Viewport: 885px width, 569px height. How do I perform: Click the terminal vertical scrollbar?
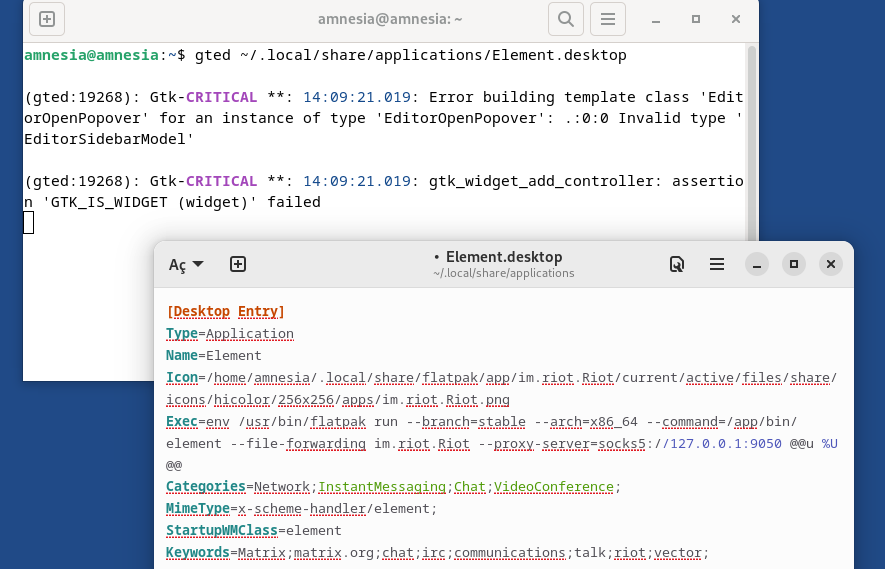(x=751, y=141)
